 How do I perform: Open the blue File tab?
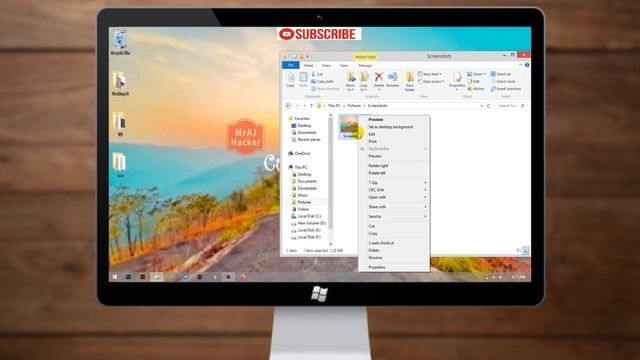(x=291, y=65)
